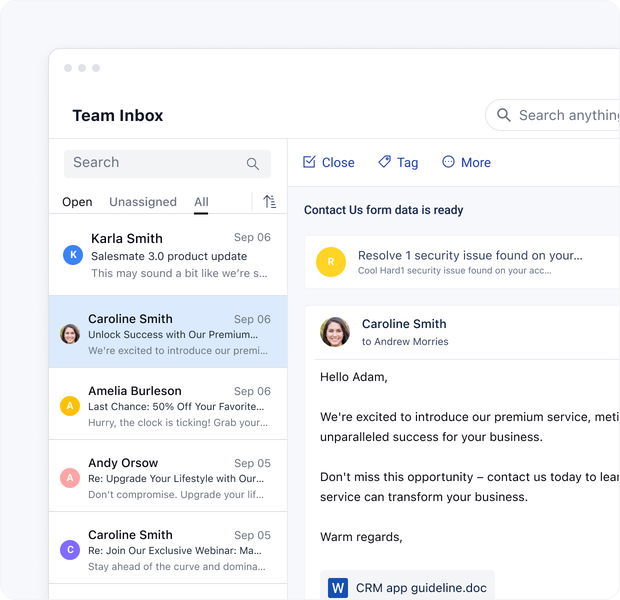The width and height of the screenshot is (620, 600).
Task: Click the Close conversation button
Action: pyautogui.click(x=329, y=162)
